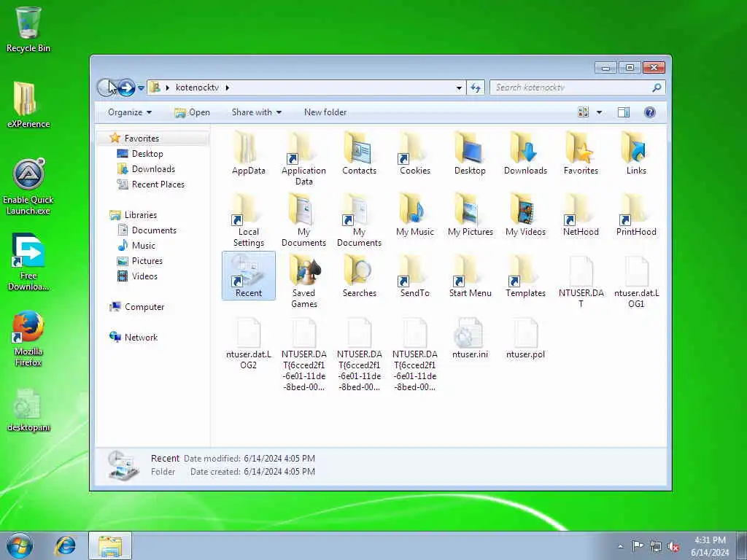Expand the address bar history dropdown
This screenshot has width=747, height=560.
point(458,88)
